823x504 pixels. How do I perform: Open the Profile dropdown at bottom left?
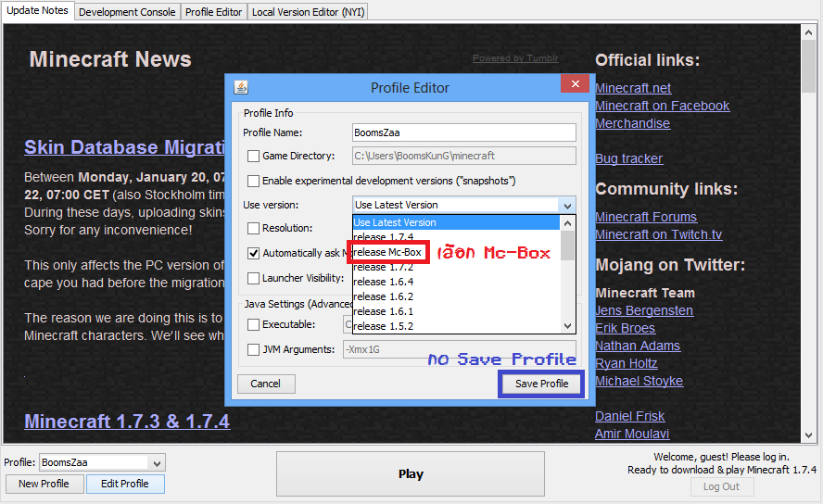pyautogui.click(x=157, y=462)
